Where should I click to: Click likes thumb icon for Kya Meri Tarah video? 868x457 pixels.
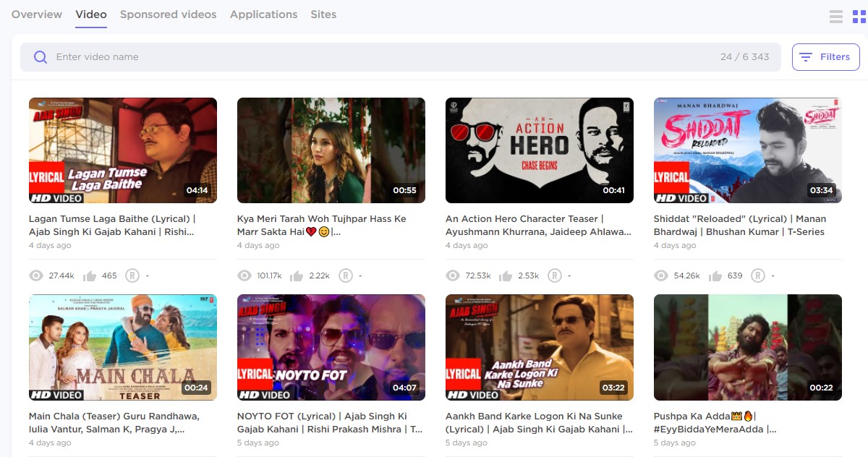(297, 276)
